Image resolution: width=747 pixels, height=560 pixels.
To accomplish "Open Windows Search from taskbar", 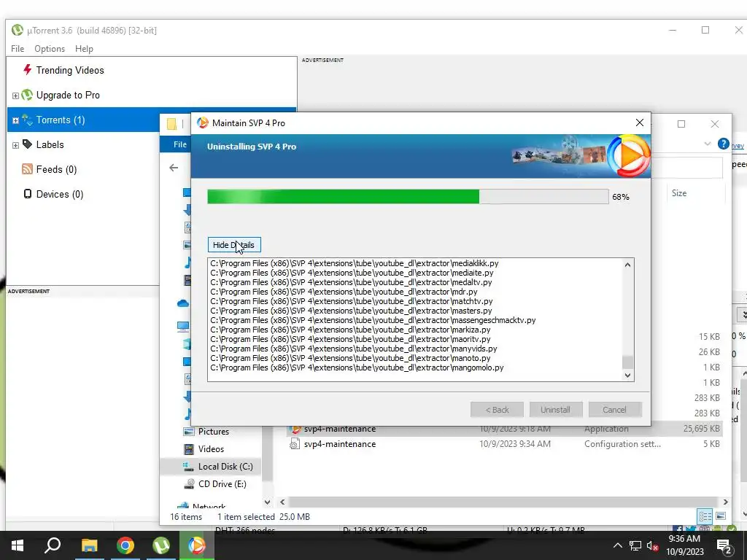I will pos(53,545).
